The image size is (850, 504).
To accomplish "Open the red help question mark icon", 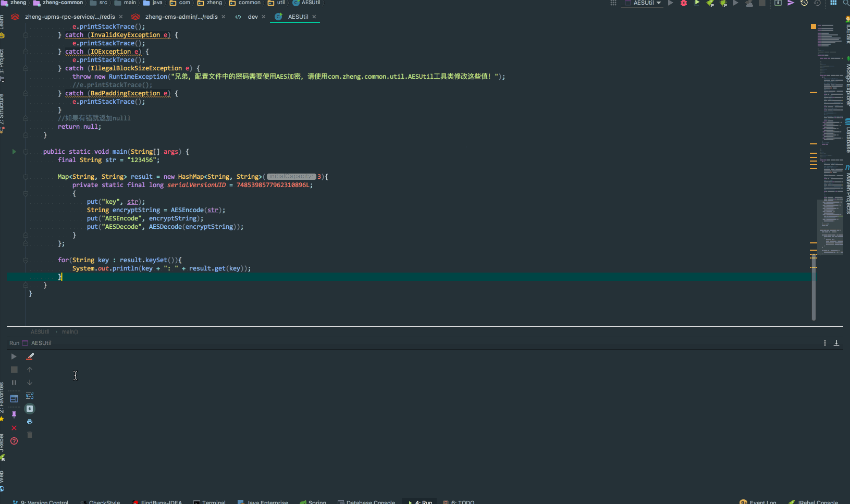I will 14,441.
